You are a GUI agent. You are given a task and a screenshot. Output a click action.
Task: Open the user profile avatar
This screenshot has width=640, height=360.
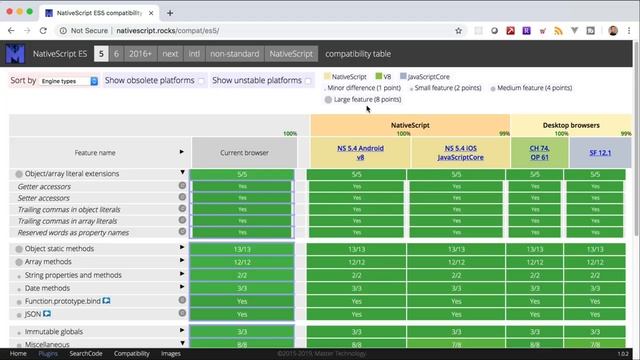(x=613, y=31)
